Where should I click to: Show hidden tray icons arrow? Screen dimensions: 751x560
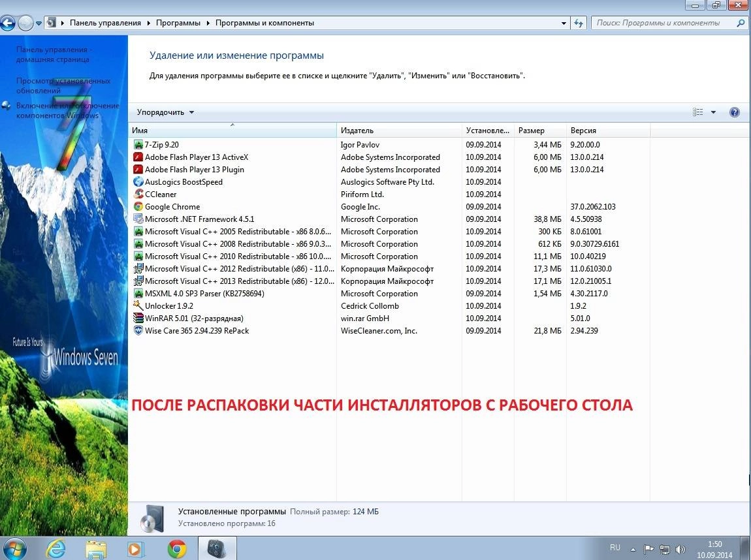(x=633, y=550)
